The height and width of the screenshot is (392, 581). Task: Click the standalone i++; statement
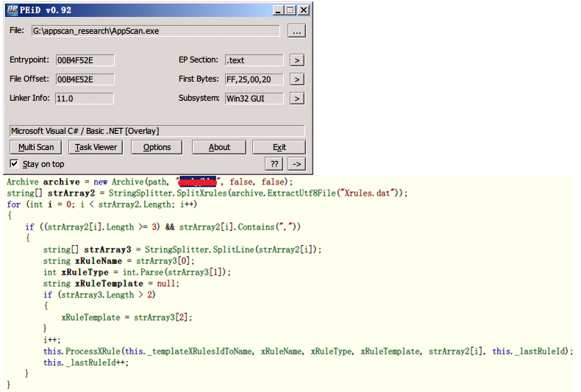coord(52,340)
